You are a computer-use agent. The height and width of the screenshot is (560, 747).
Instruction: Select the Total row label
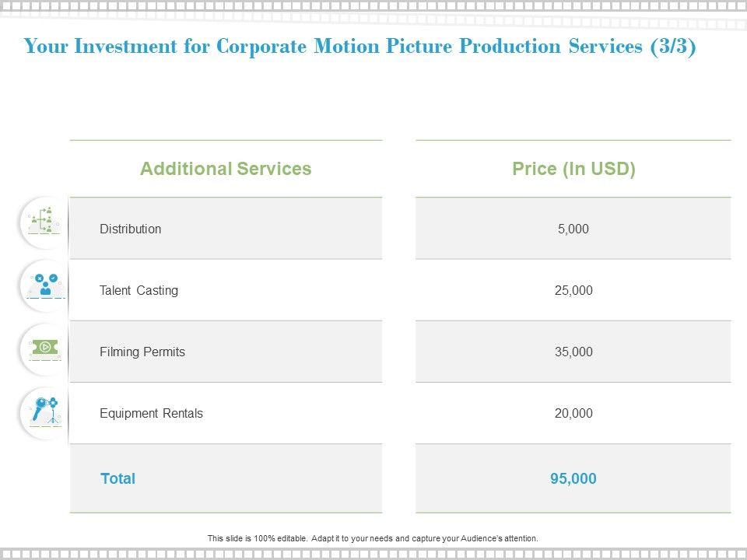point(118,478)
